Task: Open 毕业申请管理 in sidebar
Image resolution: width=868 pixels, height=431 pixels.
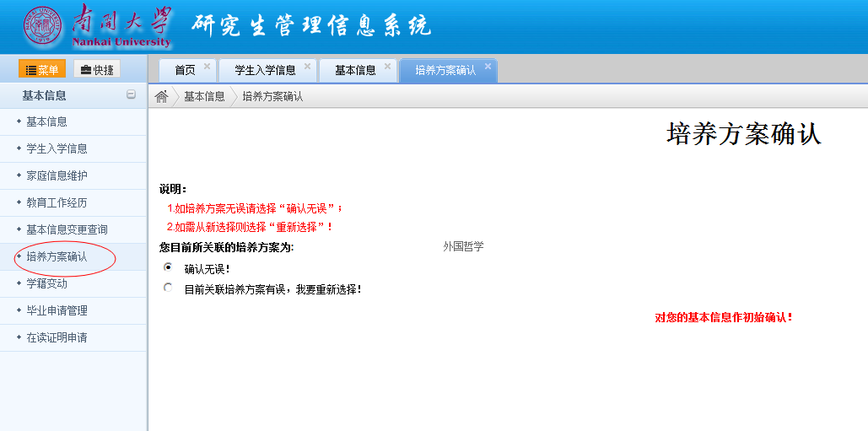Action: (57, 310)
